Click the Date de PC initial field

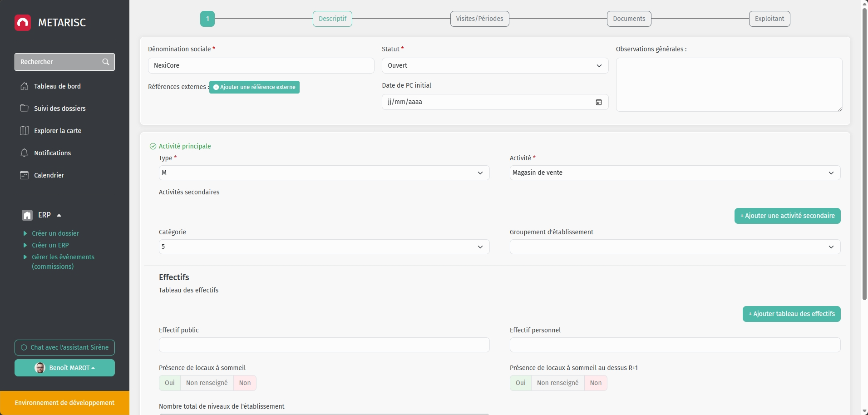tap(495, 102)
